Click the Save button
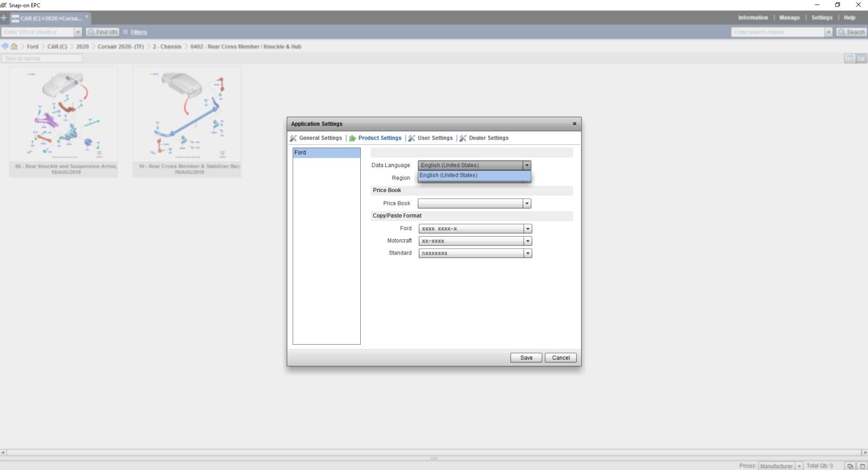Screen dimensions: 868x470 [526, 358]
